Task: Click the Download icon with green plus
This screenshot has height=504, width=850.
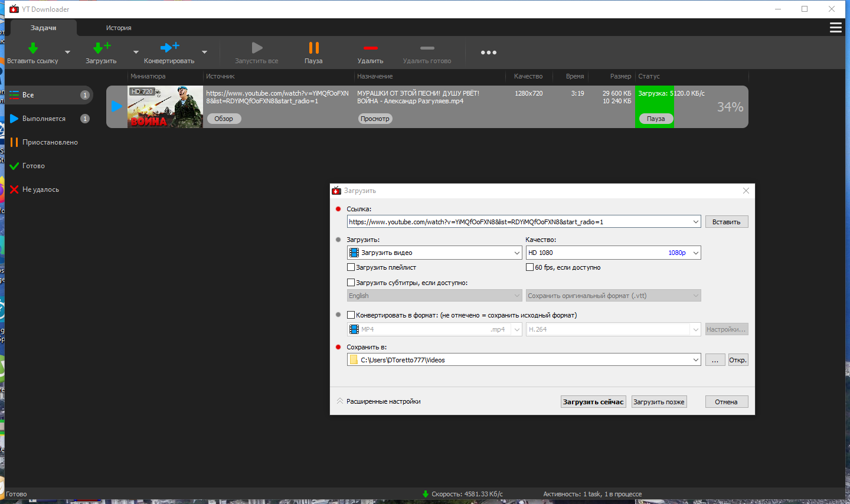Action: (102, 48)
